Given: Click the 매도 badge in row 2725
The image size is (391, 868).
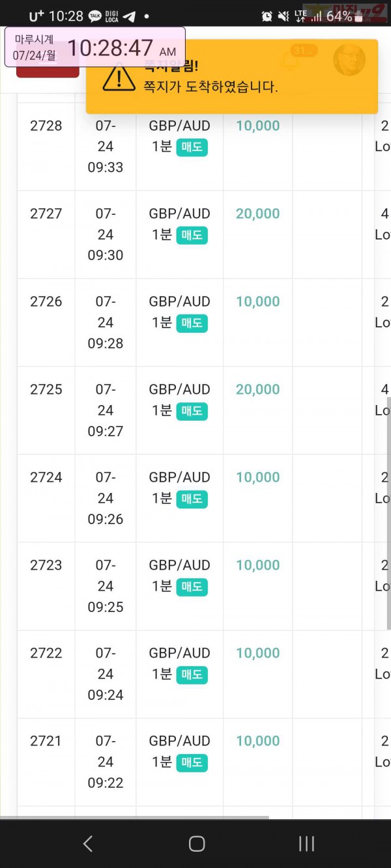Looking at the screenshot, I should (x=192, y=411).
